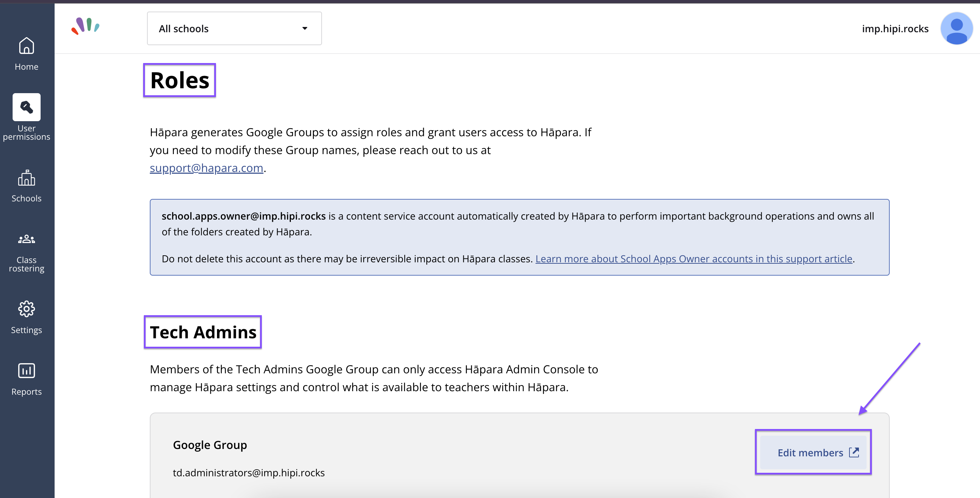Open User permissions key icon
This screenshot has width=980, height=498.
tap(26, 107)
